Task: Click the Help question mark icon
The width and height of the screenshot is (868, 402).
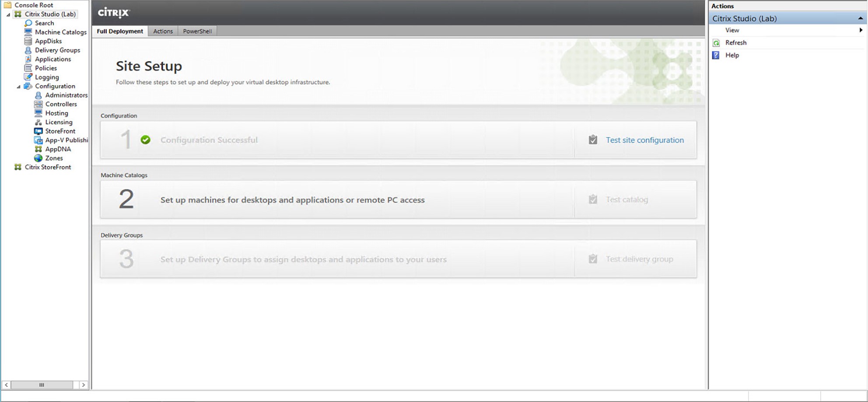Action: [x=716, y=55]
